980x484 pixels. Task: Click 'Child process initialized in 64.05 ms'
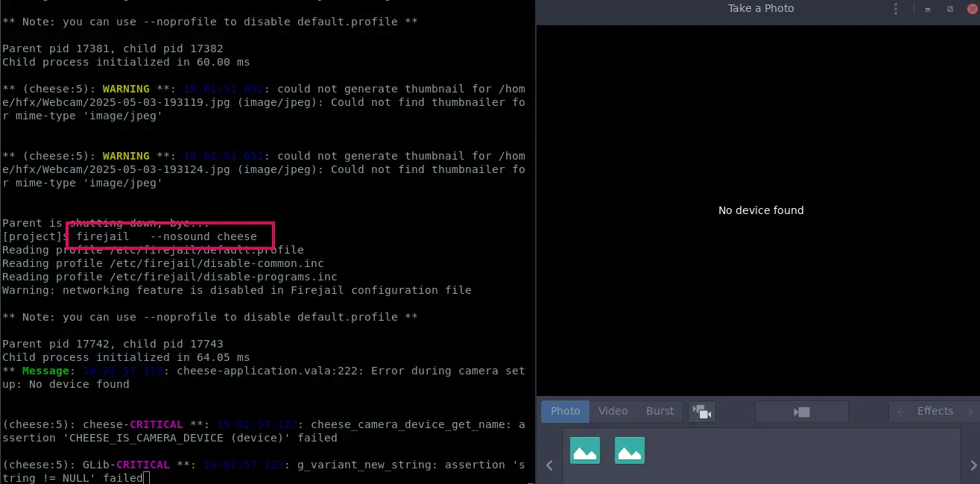coord(126,357)
